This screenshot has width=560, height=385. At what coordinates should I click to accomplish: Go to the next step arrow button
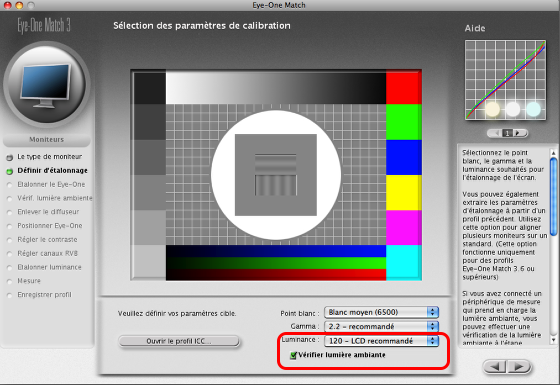click(519, 366)
